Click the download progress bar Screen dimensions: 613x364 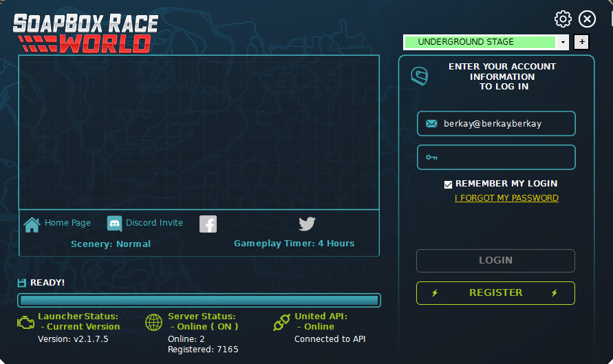pyautogui.click(x=199, y=300)
